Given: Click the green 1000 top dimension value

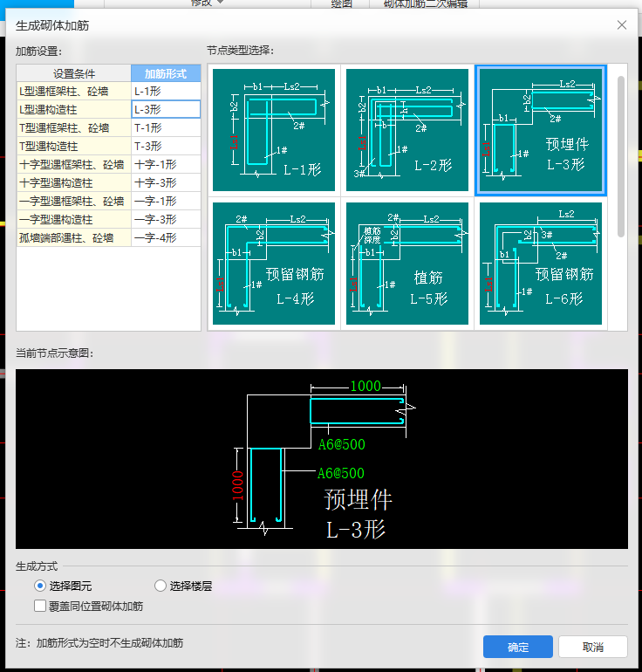Looking at the screenshot, I should pos(365,386).
